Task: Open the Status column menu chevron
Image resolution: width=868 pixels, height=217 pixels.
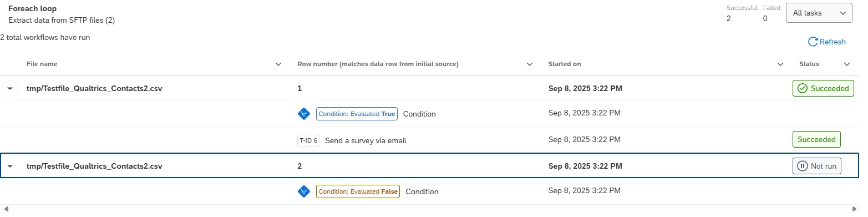Action: pyautogui.click(x=847, y=64)
